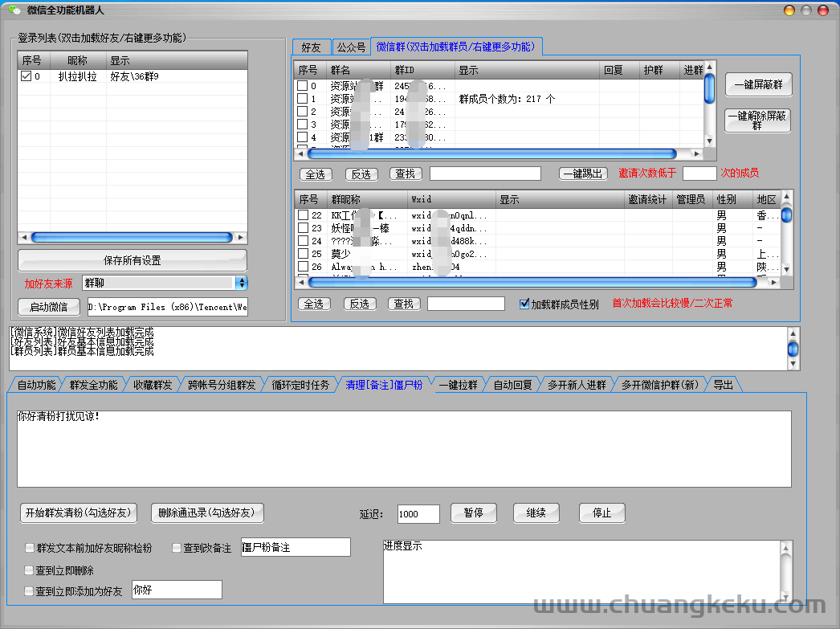Click the 管理员 column header
Screen dimensions: 840x629
[692, 199]
